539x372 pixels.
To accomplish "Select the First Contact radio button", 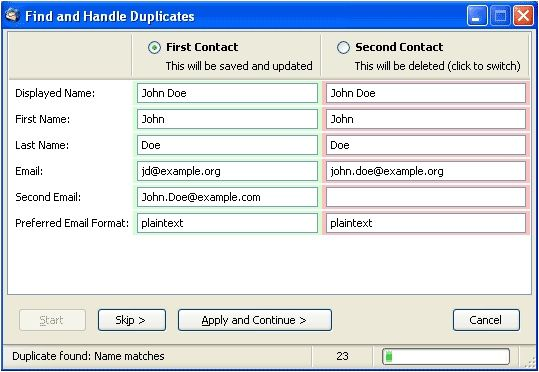I will pos(154,47).
